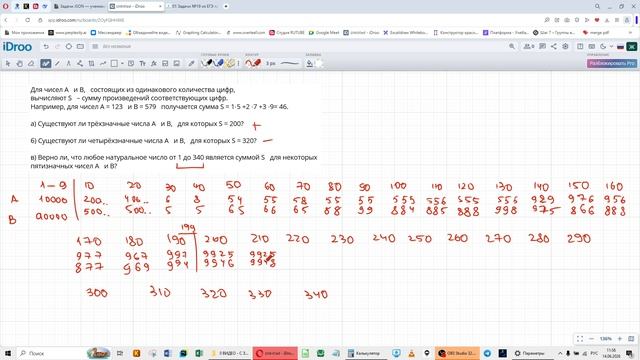Select the pointer arrow tool
The width and height of the screenshot is (640, 360).
pyautogui.click(x=7, y=63)
